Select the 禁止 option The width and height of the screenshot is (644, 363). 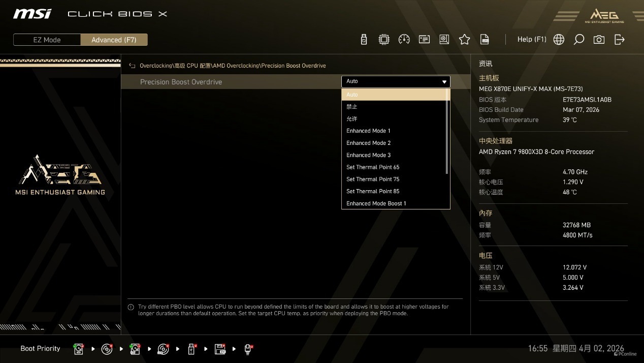pyautogui.click(x=394, y=107)
